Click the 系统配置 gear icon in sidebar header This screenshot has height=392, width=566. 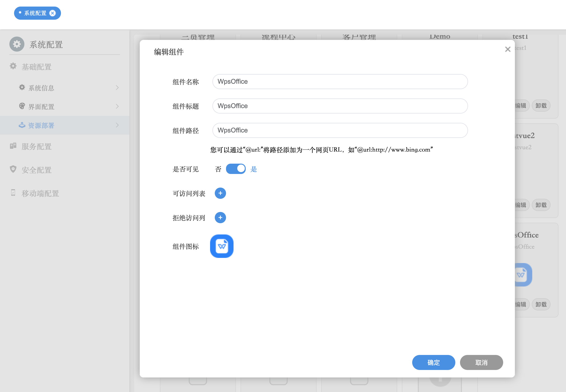click(17, 44)
